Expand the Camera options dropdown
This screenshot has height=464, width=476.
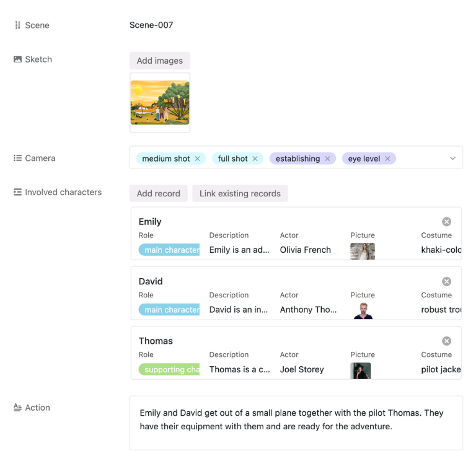pos(452,159)
